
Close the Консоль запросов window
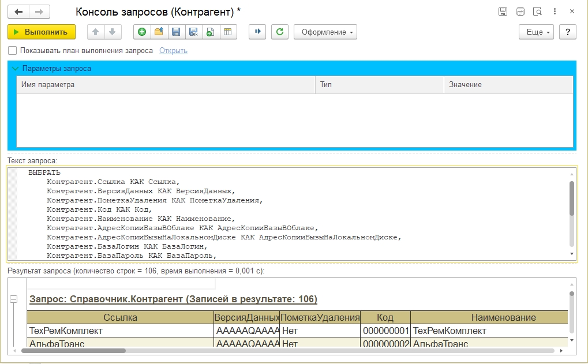[x=572, y=12]
